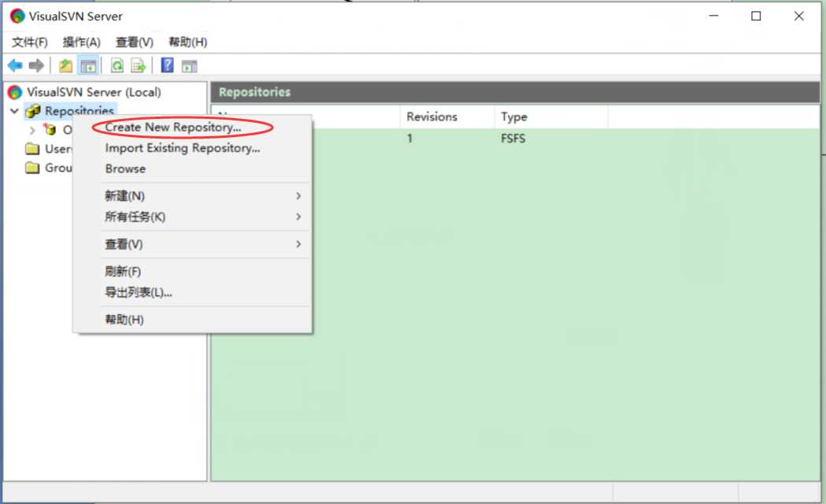Click the FSFS type cell

(513, 139)
